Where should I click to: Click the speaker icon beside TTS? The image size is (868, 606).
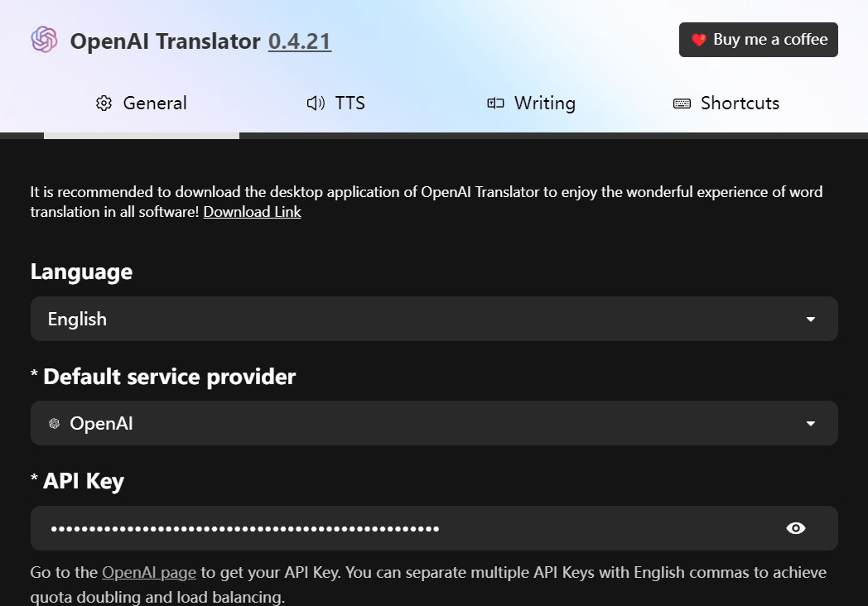point(316,103)
